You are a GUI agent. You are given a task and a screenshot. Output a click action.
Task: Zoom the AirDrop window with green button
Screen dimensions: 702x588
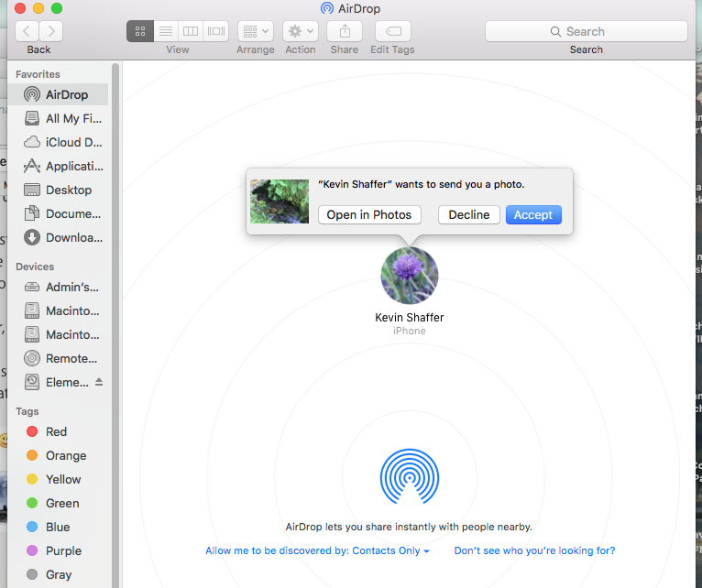(x=57, y=8)
